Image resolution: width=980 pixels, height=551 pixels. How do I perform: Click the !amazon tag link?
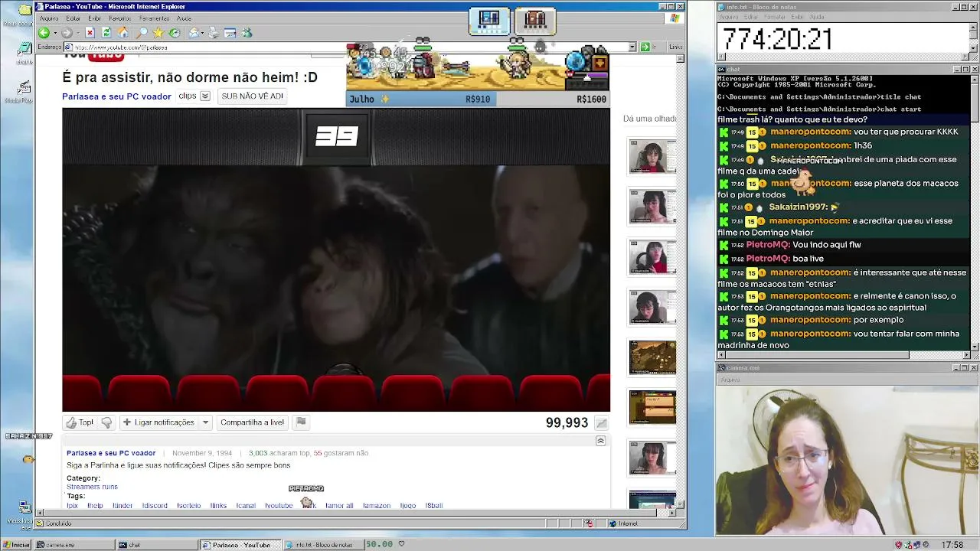(377, 506)
